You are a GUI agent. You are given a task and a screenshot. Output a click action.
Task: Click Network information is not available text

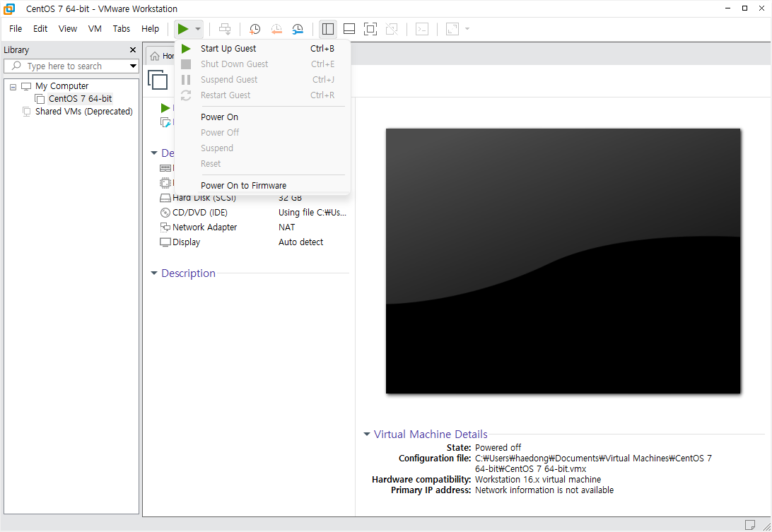point(544,490)
